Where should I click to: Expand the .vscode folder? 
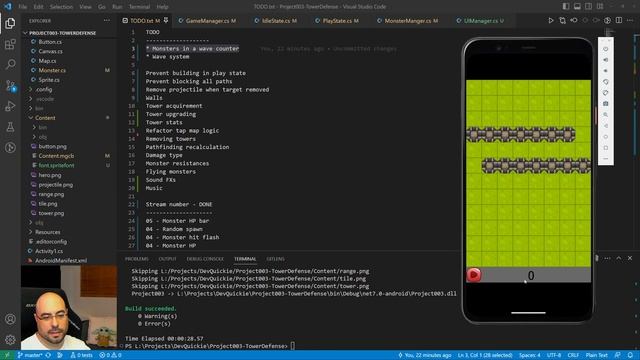(69, 99)
